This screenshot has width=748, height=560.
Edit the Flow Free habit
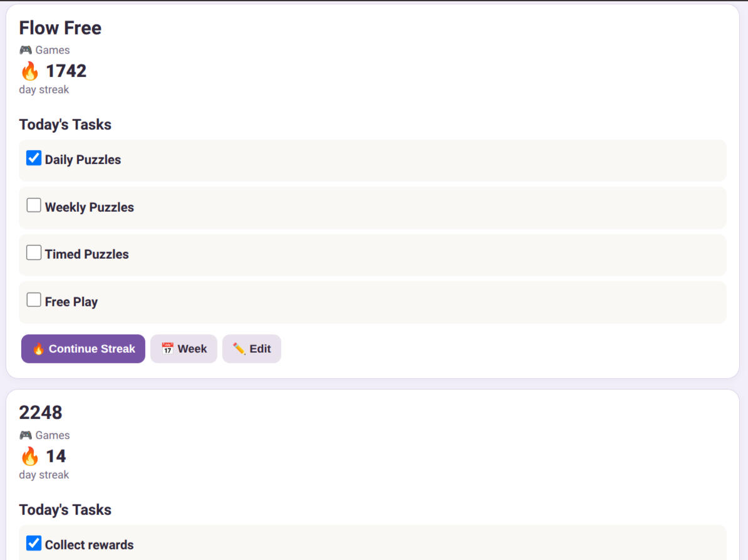(x=251, y=349)
